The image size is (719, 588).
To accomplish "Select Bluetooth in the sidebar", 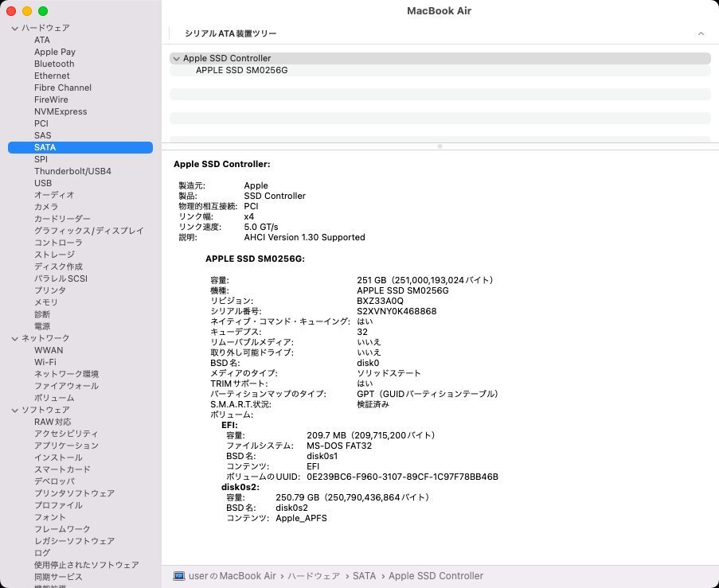I will click(x=54, y=64).
